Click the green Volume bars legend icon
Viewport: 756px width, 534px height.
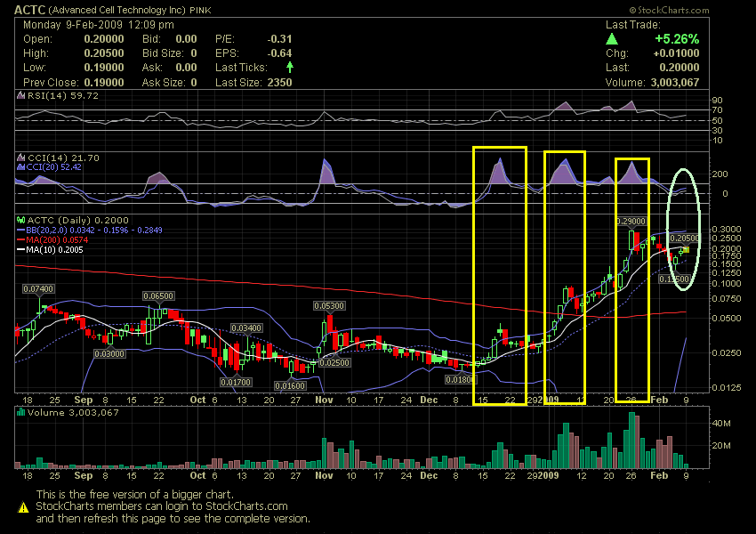pos(20,413)
